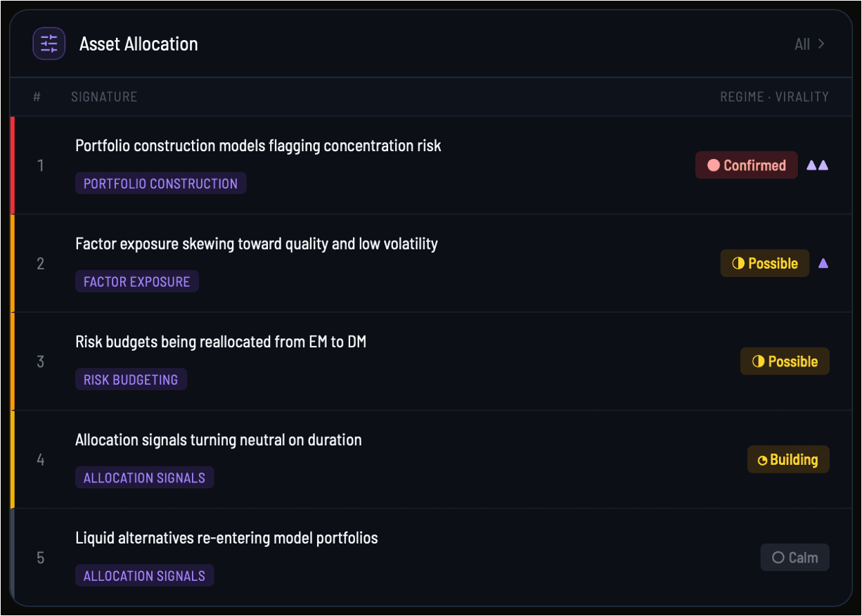Open the liquid alternatives re-entering signature
The height and width of the screenshot is (616, 862).
(x=226, y=539)
